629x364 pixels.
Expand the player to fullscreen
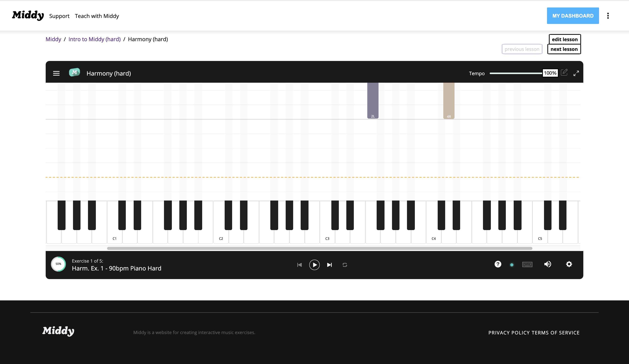click(576, 73)
